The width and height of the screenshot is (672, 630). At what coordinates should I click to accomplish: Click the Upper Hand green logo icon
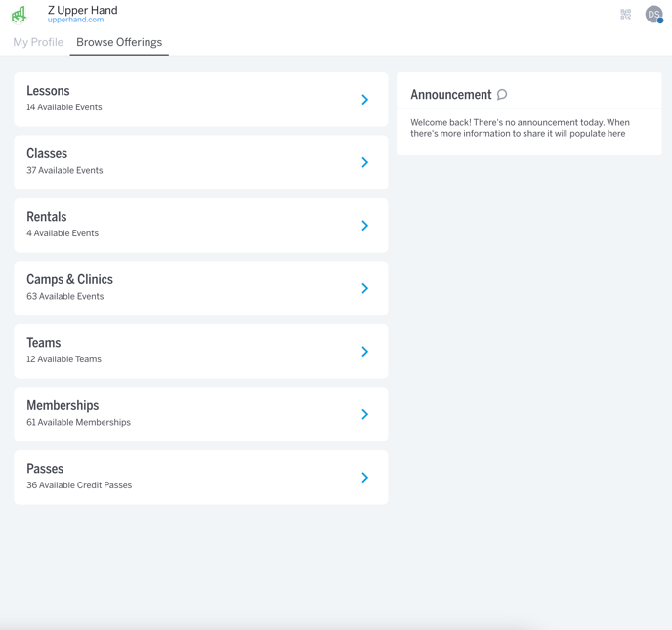click(19, 15)
